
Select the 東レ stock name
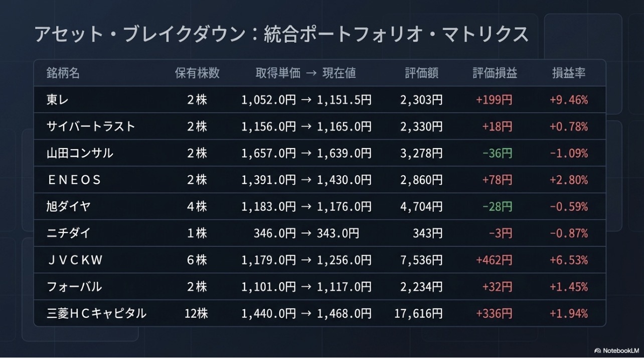pyautogui.click(x=58, y=100)
